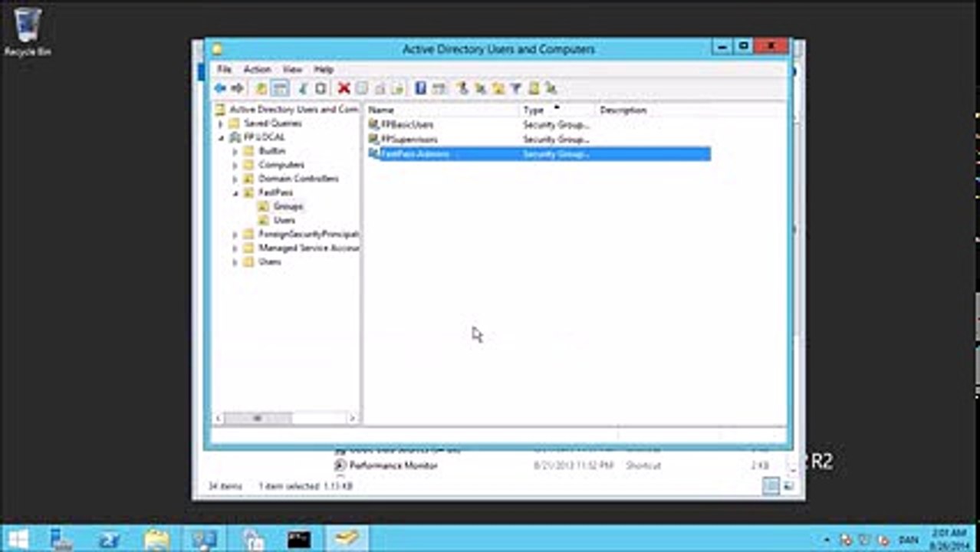This screenshot has height=552, width=980.
Task: Open the Help menu
Action: 324,69
